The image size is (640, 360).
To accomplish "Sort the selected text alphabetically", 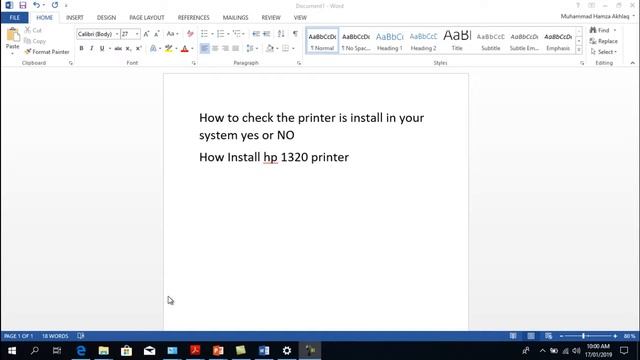I will coord(281,34).
